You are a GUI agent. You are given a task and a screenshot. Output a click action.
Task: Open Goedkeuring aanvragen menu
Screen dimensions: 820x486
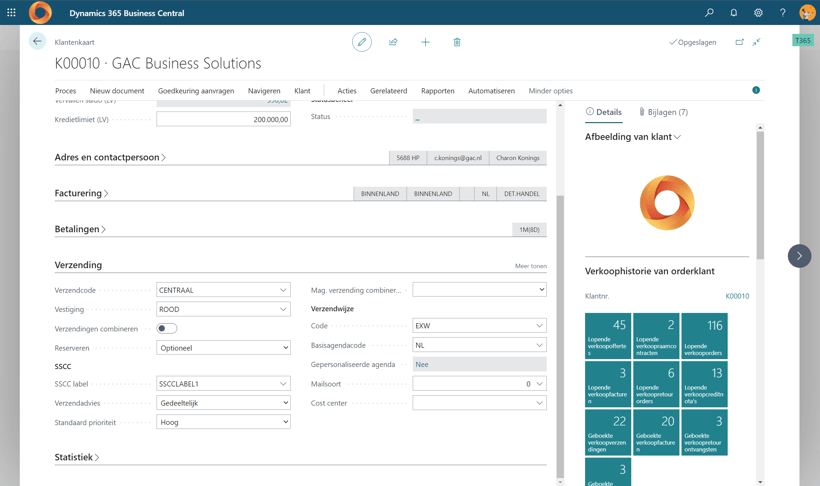(x=196, y=91)
